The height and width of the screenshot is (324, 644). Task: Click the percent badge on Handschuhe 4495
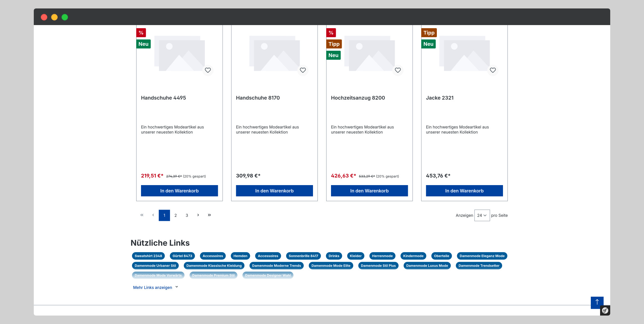point(141,33)
